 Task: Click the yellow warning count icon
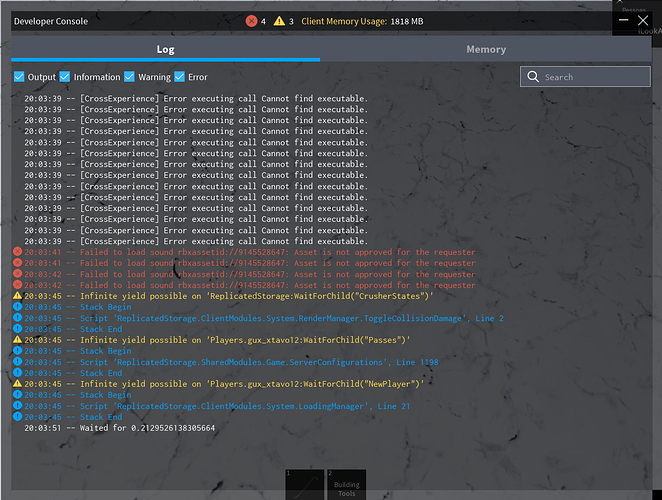pos(280,21)
